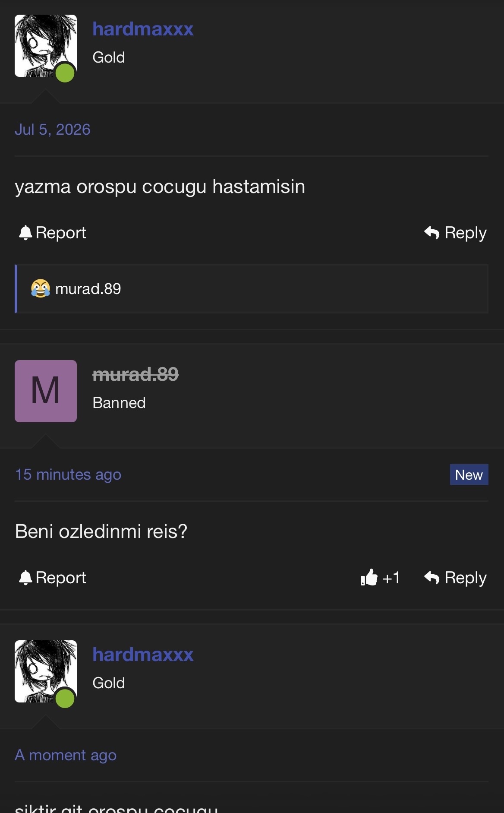Click murad.89 in the reactions bar
Viewport: 504px width, 813px height.
click(x=88, y=289)
